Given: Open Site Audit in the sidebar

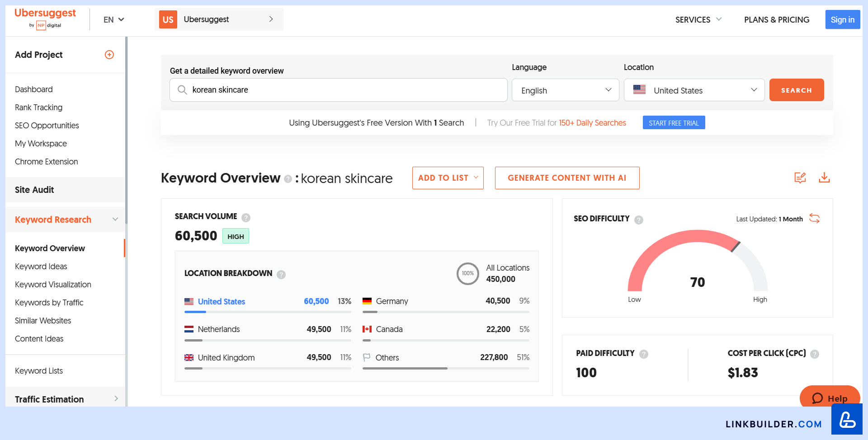Looking at the screenshot, I should pyautogui.click(x=34, y=190).
